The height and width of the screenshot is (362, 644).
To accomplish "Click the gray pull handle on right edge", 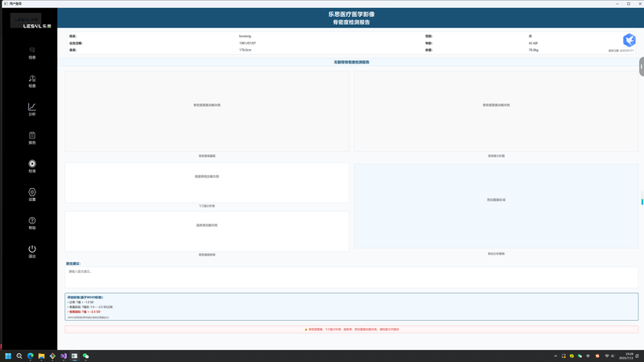I will click(642, 67).
